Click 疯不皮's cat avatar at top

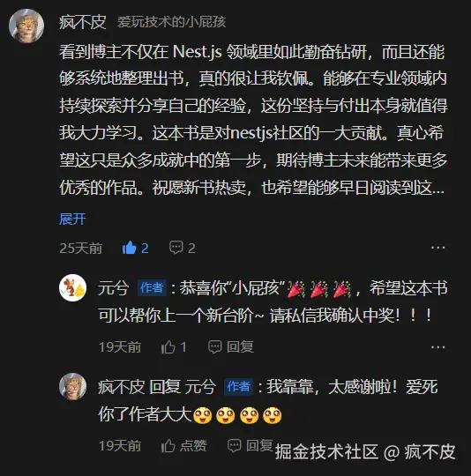[26, 26]
